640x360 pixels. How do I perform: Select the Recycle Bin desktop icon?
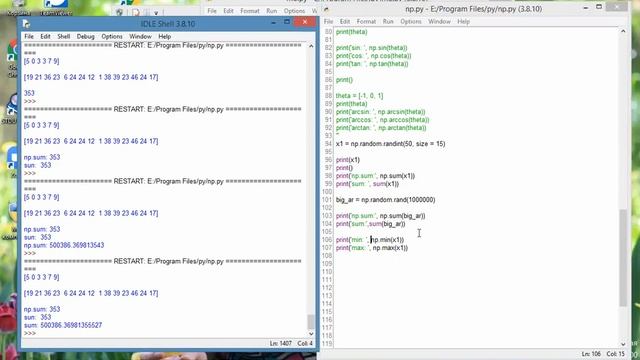coord(18,7)
